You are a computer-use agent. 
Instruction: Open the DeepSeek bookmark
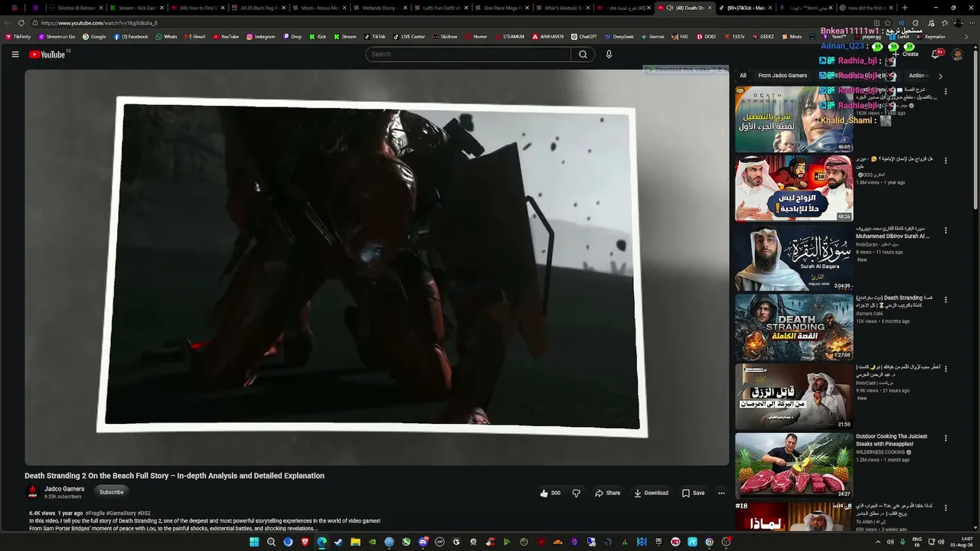tap(619, 37)
